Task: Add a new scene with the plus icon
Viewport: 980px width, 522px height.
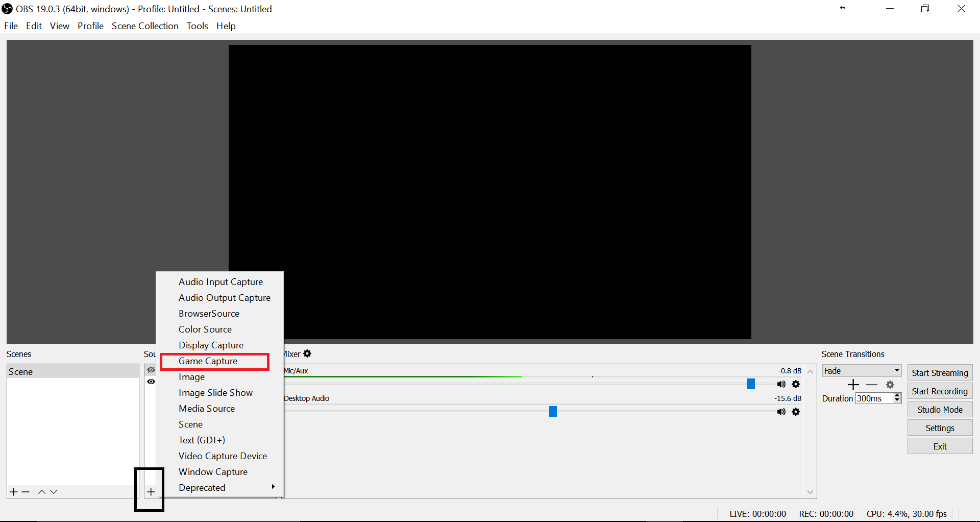Action: (14, 492)
